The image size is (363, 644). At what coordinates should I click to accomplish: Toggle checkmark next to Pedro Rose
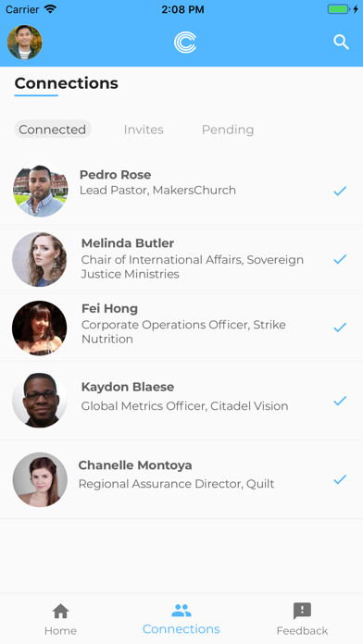pyautogui.click(x=340, y=191)
